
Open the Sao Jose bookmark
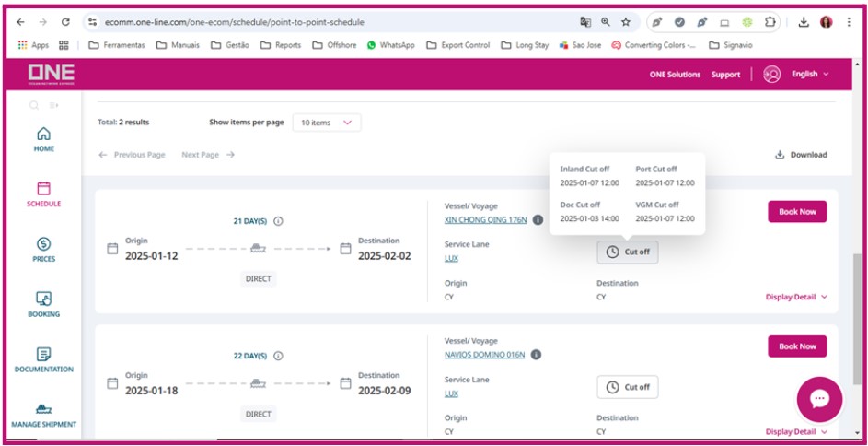(580, 45)
